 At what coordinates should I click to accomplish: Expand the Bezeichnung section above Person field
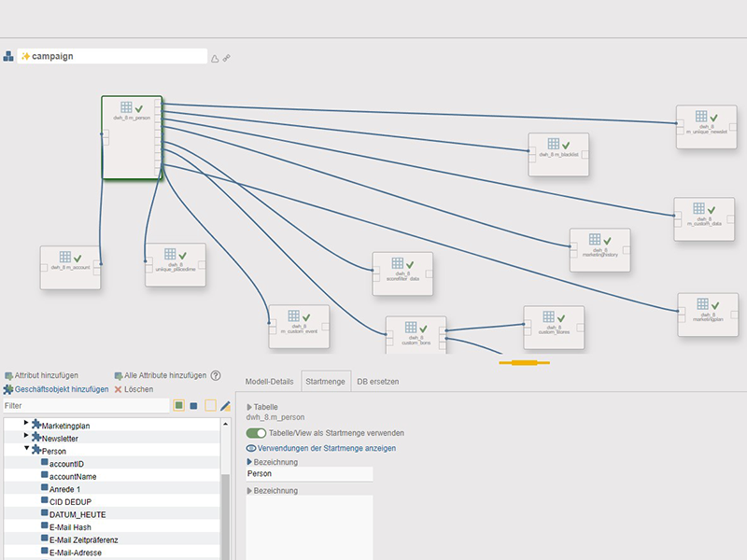[x=249, y=462]
